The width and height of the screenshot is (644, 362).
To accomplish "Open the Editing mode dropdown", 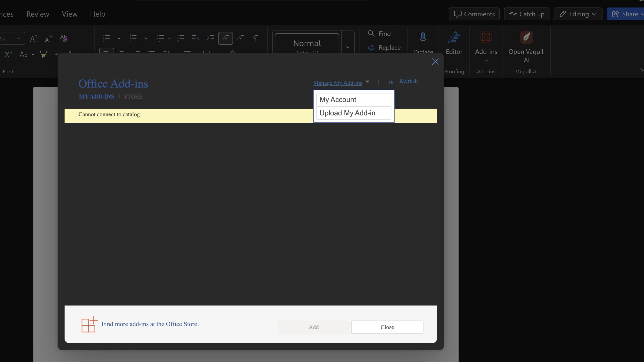I will coord(578,14).
